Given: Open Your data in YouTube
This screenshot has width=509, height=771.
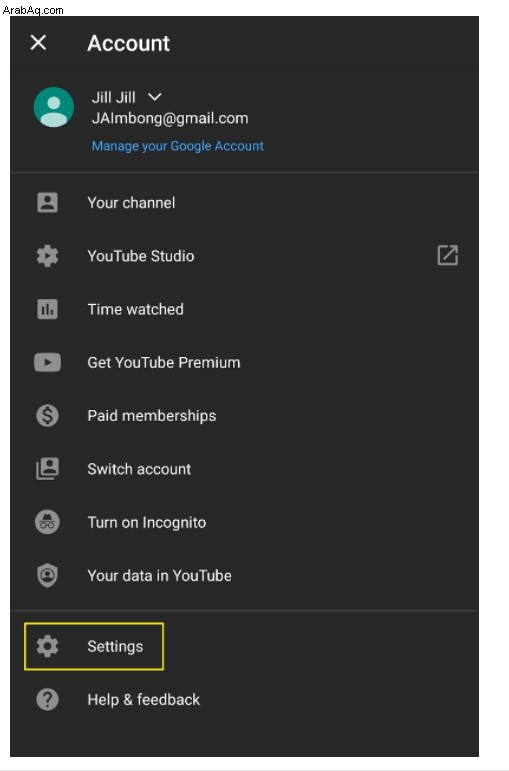Looking at the screenshot, I should (x=244, y=575).
